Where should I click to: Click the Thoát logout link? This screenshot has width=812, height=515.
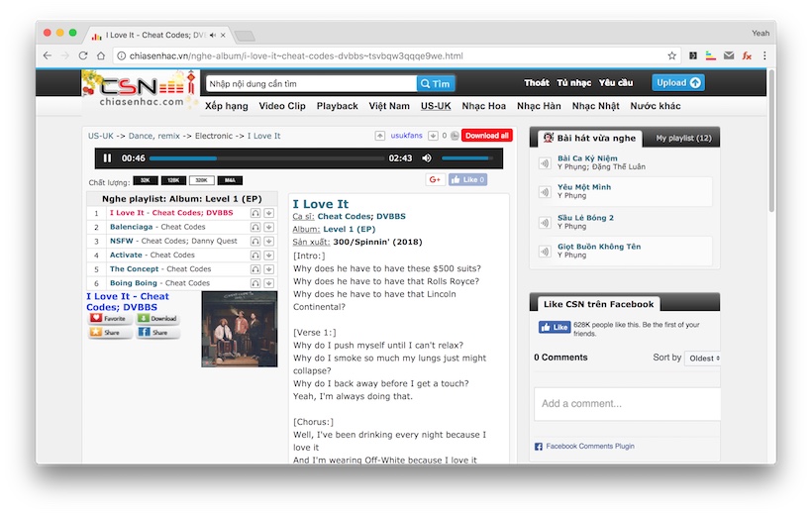pyautogui.click(x=536, y=83)
